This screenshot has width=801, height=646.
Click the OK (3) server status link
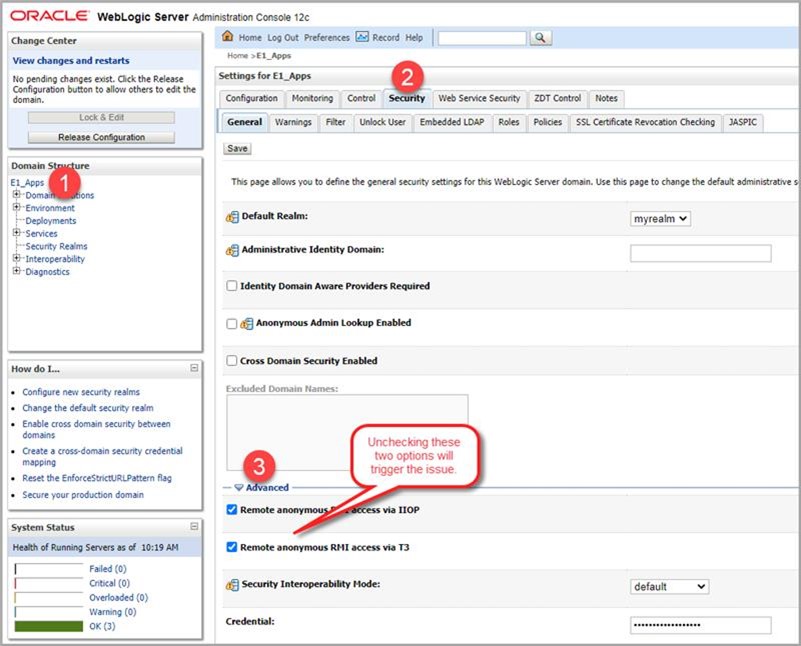coord(102,626)
